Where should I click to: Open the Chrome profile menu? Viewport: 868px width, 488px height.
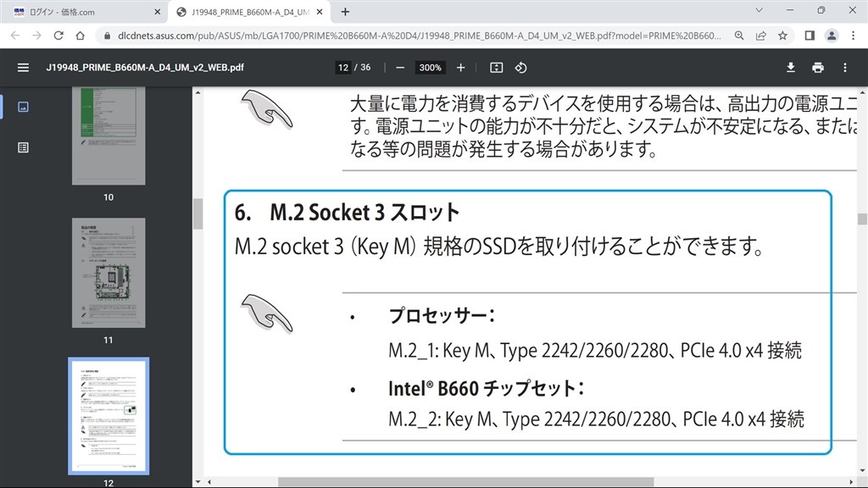(x=832, y=36)
